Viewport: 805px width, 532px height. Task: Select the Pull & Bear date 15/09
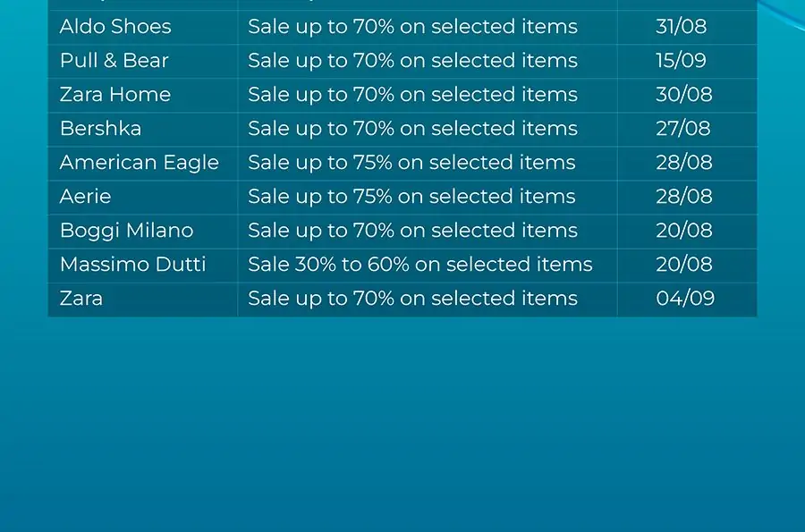(x=682, y=61)
